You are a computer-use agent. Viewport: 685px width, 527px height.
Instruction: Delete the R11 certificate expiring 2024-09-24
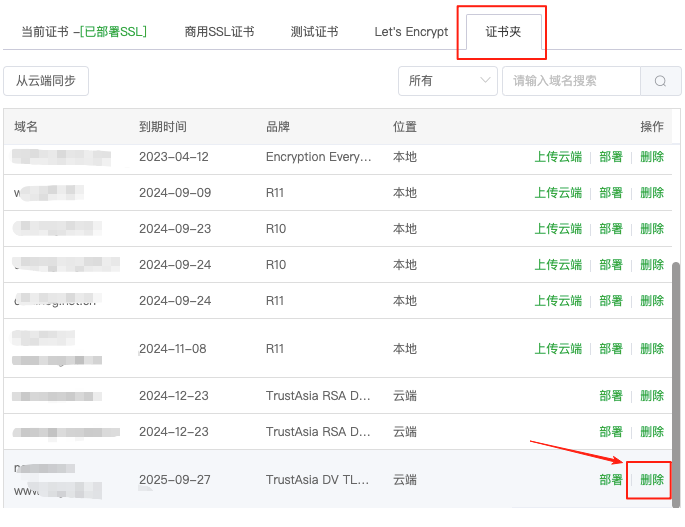(652, 301)
